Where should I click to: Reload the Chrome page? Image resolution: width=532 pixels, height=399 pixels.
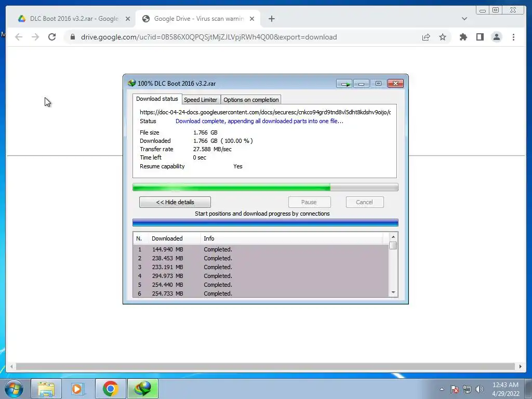tap(52, 37)
